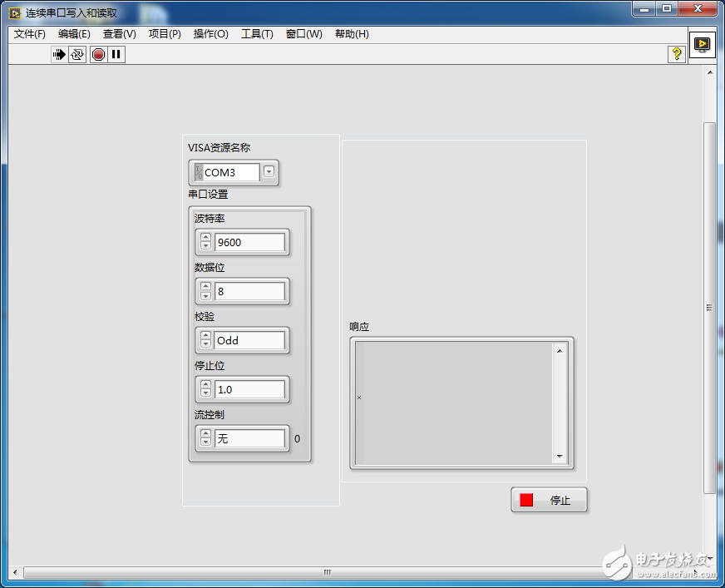
Task: Decrement the 停止位 value with down arrow
Action: [205, 393]
